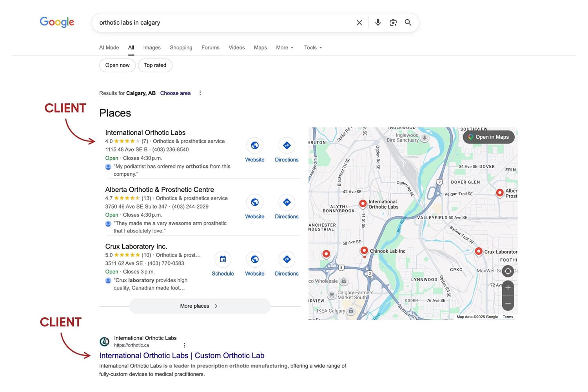Open International Orthotic Labs place listing title
This screenshot has height=392, width=588.
tap(145, 132)
